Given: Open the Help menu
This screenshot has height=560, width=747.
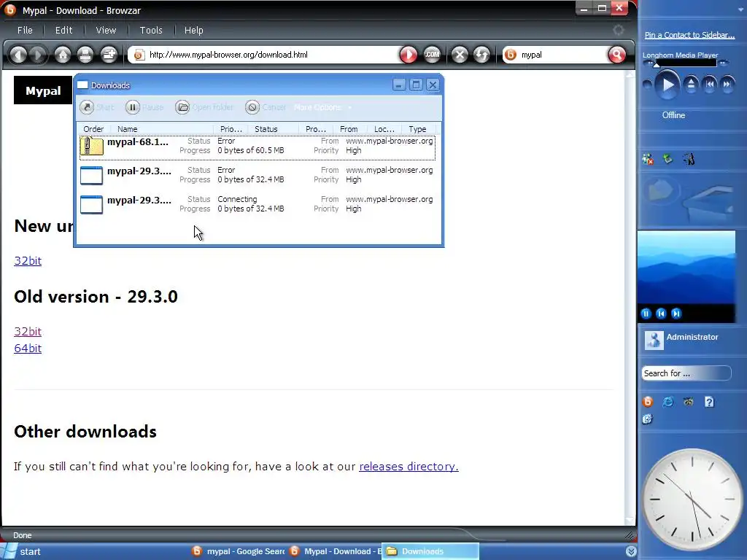Looking at the screenshot, I should 193,30.
